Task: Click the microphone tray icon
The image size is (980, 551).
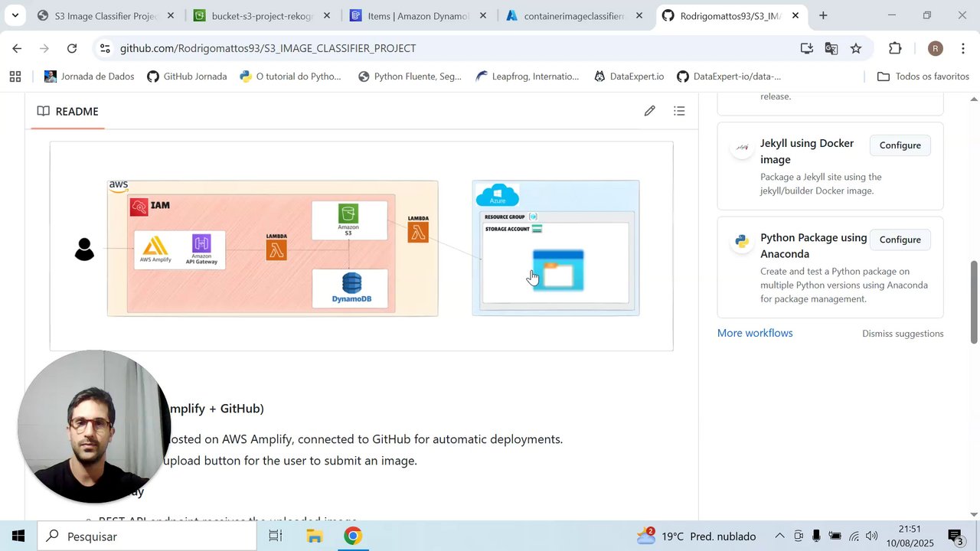Action: coord(816,536)
